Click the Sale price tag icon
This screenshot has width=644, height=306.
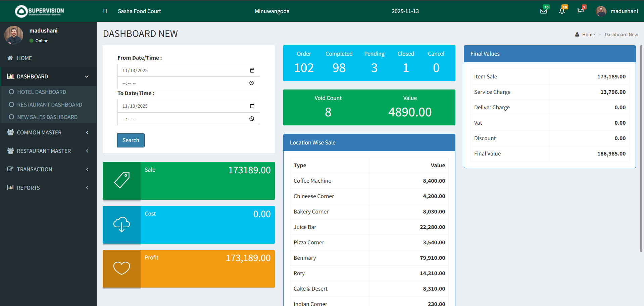point(121,180)
